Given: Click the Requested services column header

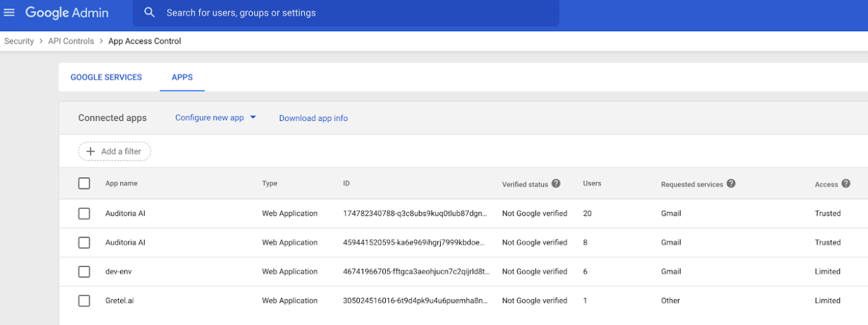Looking at the screenshot, I should (691, 184).
